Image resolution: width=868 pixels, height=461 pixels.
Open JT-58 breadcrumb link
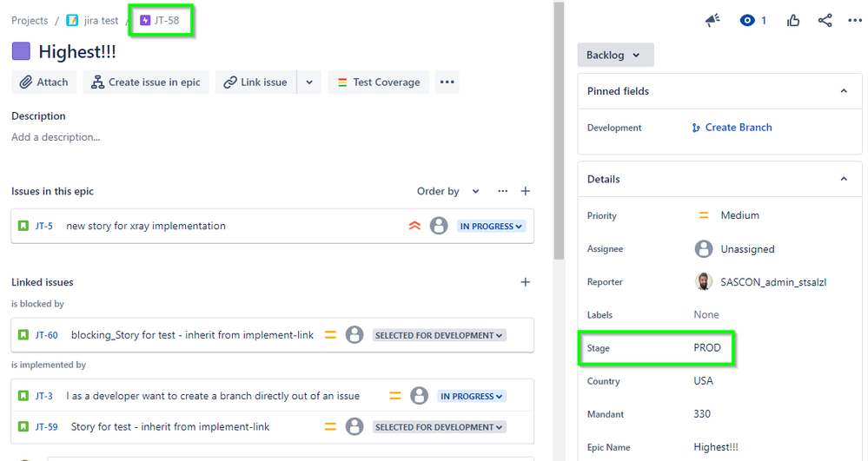tap(166, 21)
